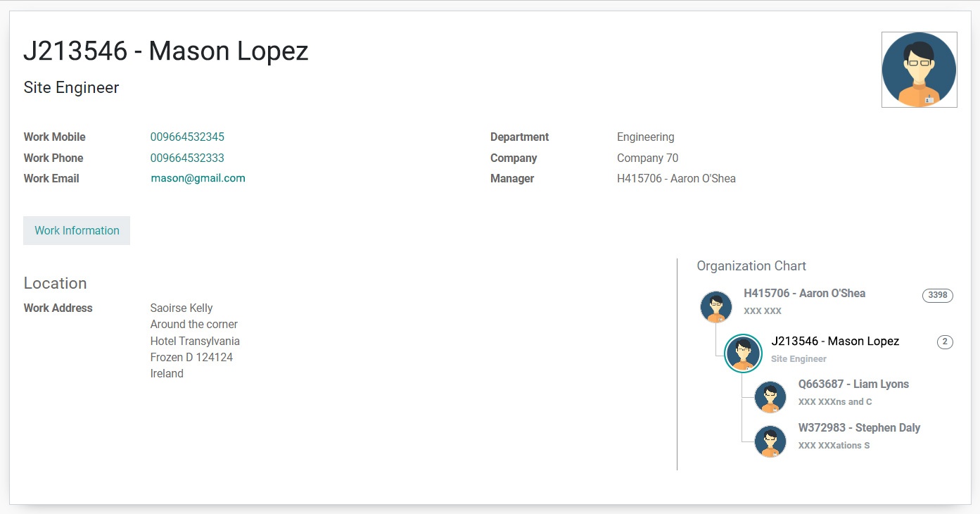Viewport: 980px width, 514px height.
Task: Call work phone number 009664532333
Action: click(187, 158)
